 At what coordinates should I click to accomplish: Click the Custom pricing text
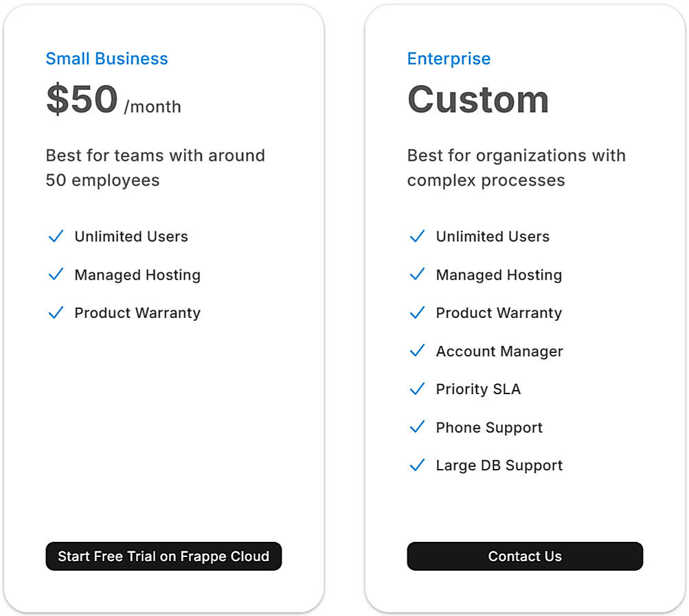point(478,100)
